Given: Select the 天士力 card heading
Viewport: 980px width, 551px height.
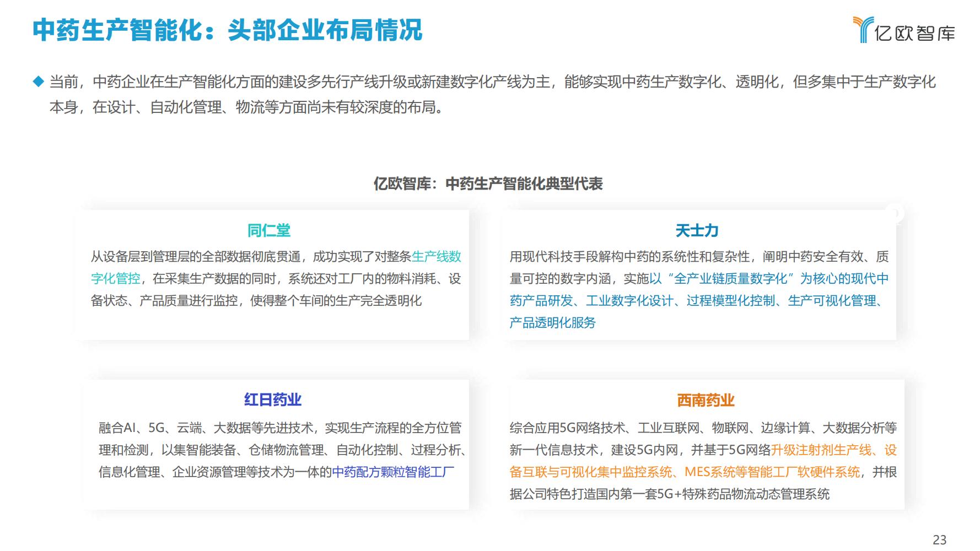Looking at the screenshot, I should pyautogui.click(x=697, y=230).
